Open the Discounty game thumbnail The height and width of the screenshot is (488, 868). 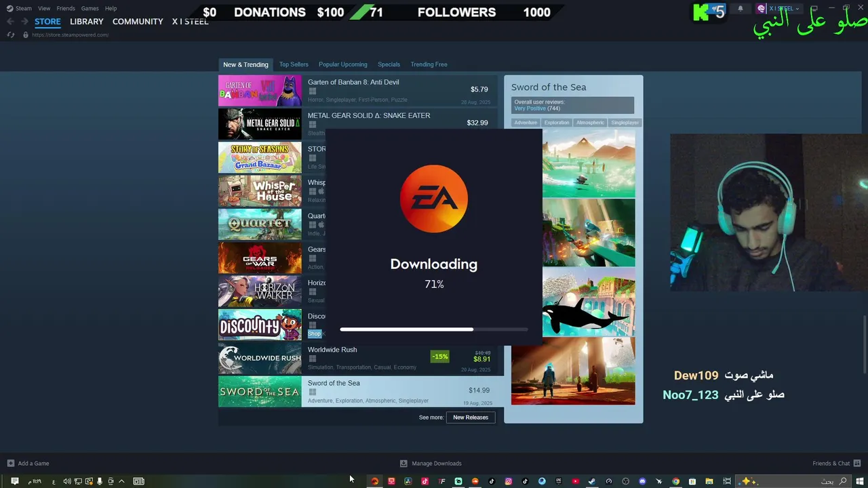click(260, 325)
